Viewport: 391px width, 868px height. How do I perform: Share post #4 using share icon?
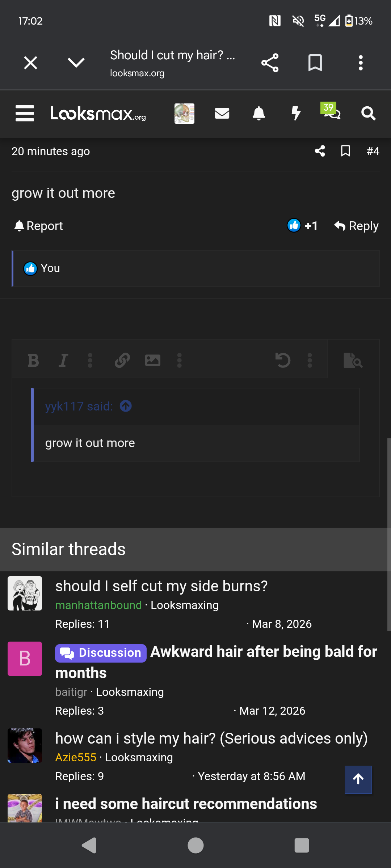pos(320,151)
